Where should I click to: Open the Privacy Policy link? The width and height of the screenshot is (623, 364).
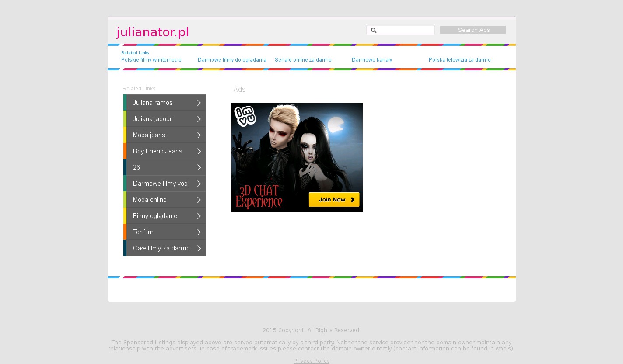pos(311,361)
